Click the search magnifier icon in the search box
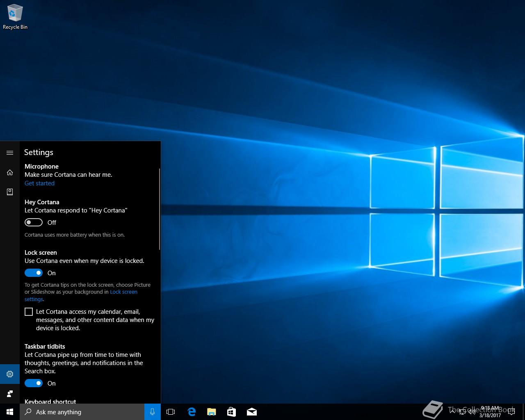The height and width of the screenshot is (420, 525). pyautogui.click(x=28, y=412)
